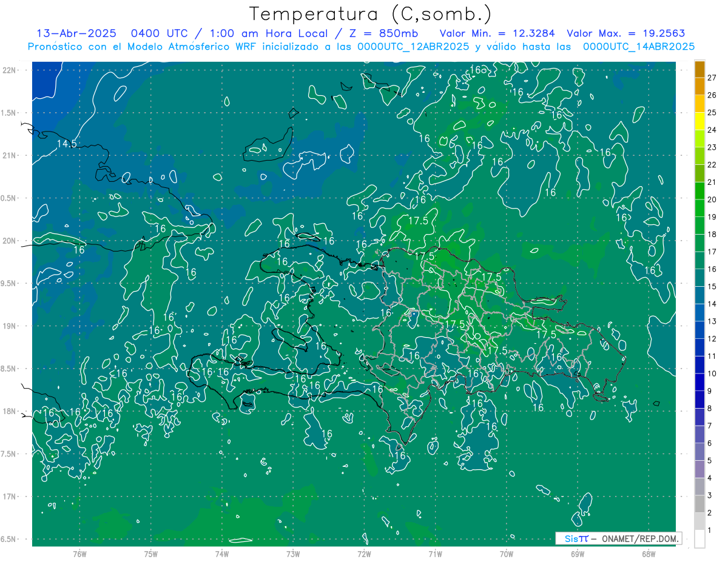Click the "20N" latitude label
The width and height of the screenshot is (728, 562).
coord(9,241)
